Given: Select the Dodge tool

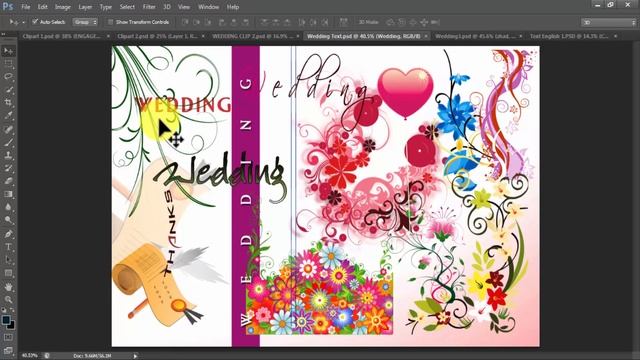Looking at the screenshot, I should [x=8, y=220].
